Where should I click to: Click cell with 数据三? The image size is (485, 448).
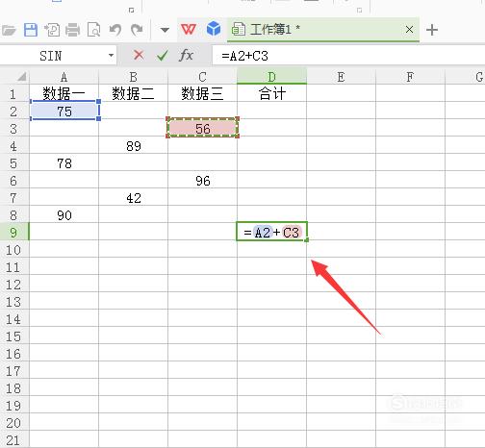pyautogui.click(x=202, y=93)
